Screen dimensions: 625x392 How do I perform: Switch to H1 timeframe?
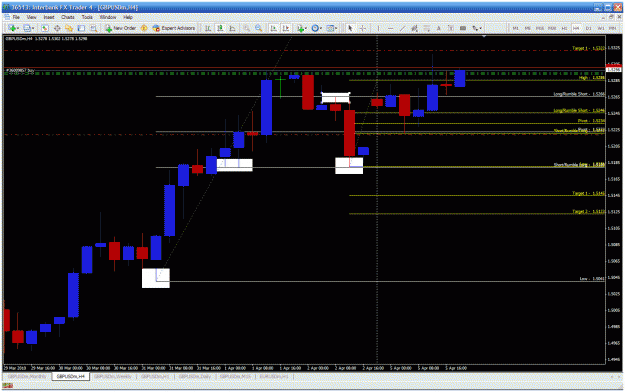[x=564, y=28]
